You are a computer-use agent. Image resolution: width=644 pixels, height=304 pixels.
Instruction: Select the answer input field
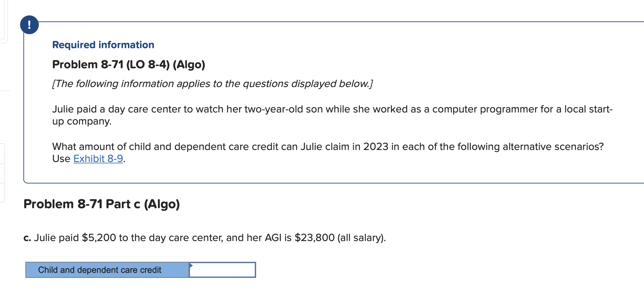222,270
